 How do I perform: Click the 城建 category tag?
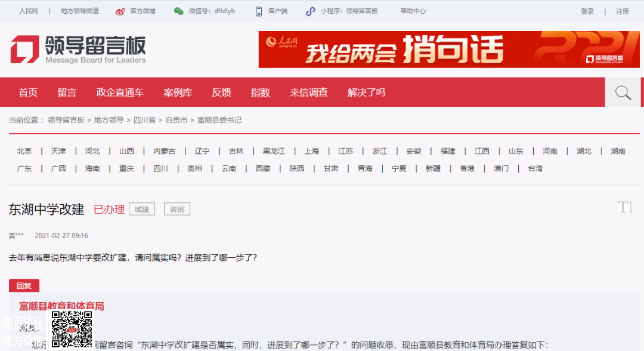142,210
